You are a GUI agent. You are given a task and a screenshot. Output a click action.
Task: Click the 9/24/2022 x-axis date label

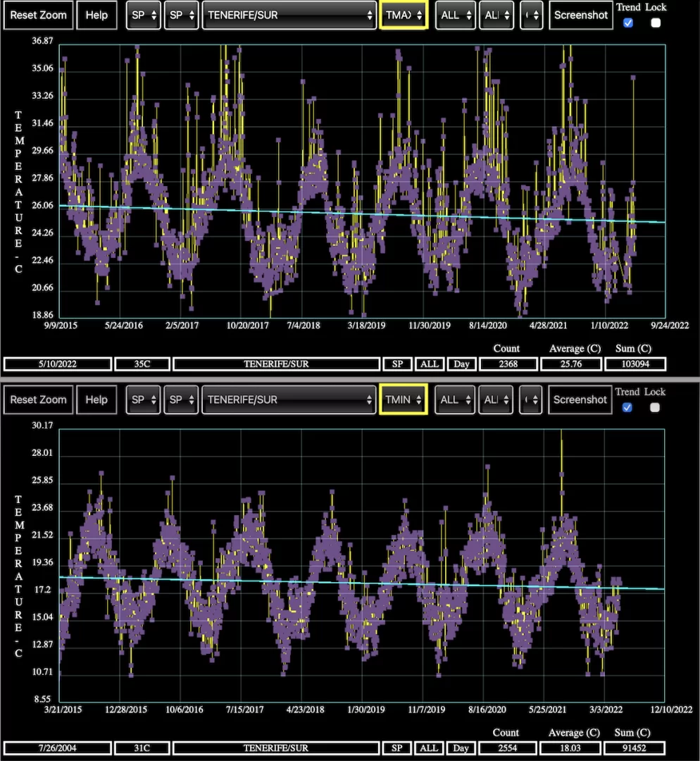(x=670, y=325)
